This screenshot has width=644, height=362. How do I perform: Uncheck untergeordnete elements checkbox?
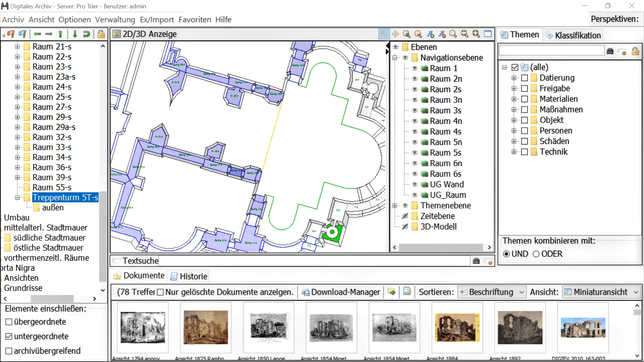pos(9,337)
